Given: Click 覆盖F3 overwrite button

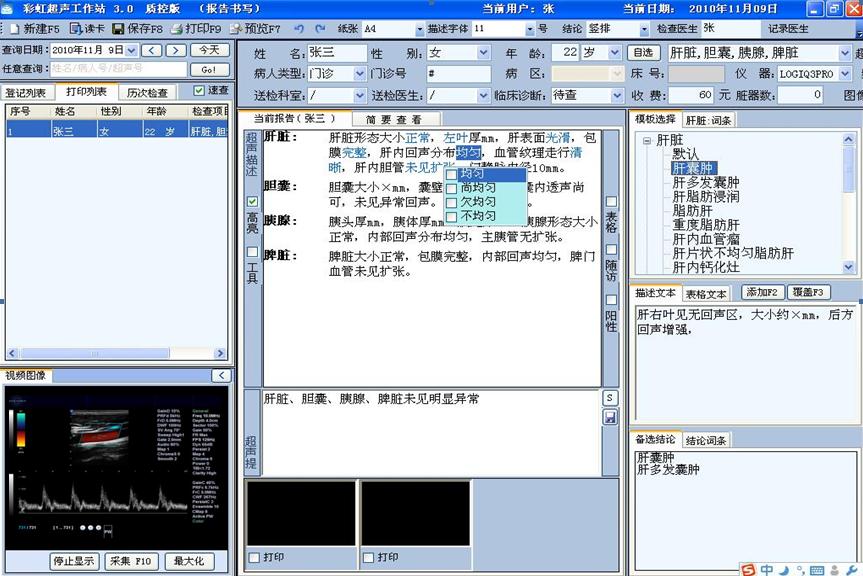Looking at the screenshot, I should click(808, 293).
